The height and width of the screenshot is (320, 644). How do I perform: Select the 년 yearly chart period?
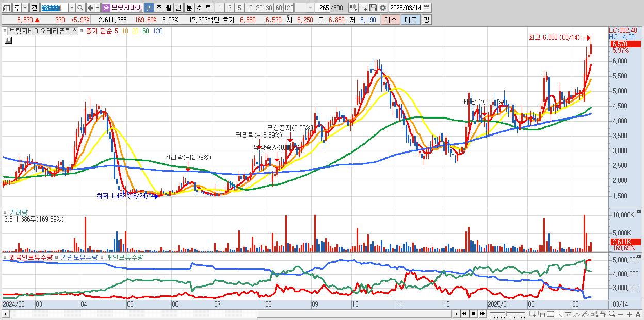click(x=178, y=8)
